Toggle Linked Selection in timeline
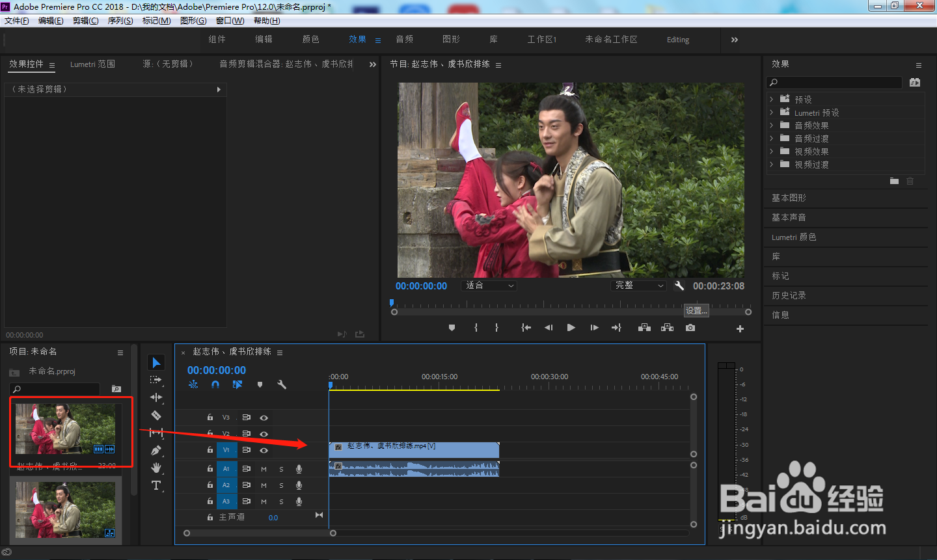Screen dimensions: 937x560 tap(237, 384)
